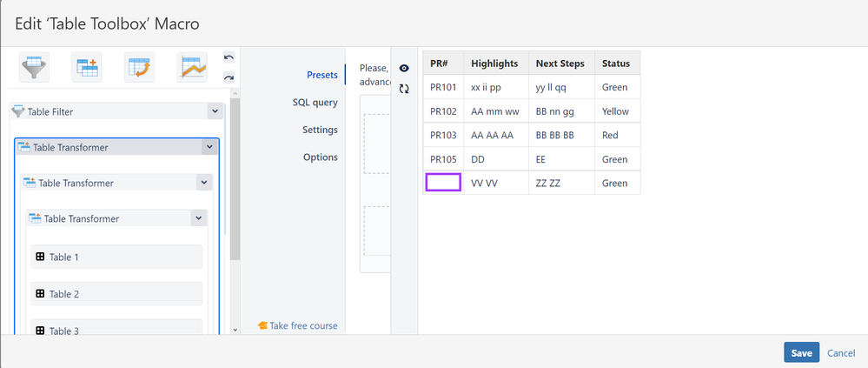This screenshot has height=368, width=868.
Task: Add a Chart from Table macro icon
Action: [x=192, y=67]
